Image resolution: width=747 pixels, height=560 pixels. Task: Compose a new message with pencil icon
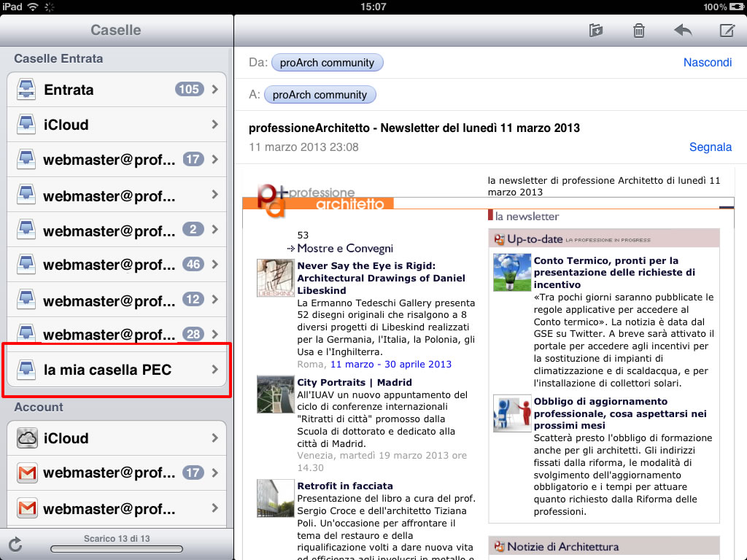tap(727, 31)
